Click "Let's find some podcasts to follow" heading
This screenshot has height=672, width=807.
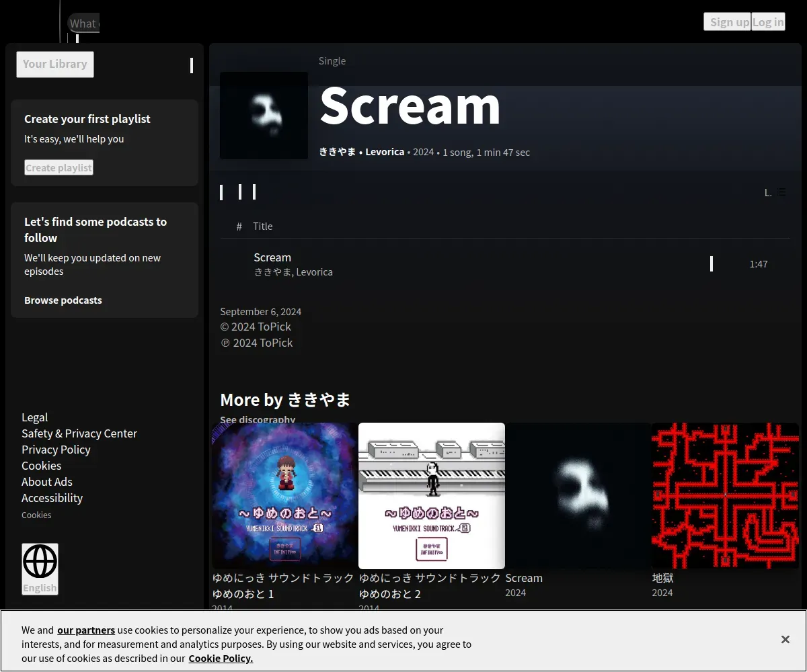click(95, 230)
